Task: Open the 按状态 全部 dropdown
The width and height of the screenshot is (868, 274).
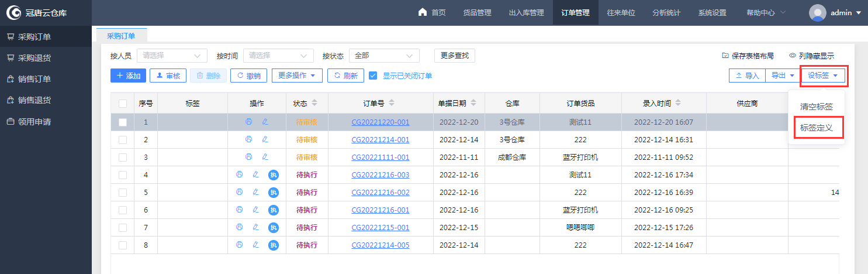Action: (x=384, y=56)
